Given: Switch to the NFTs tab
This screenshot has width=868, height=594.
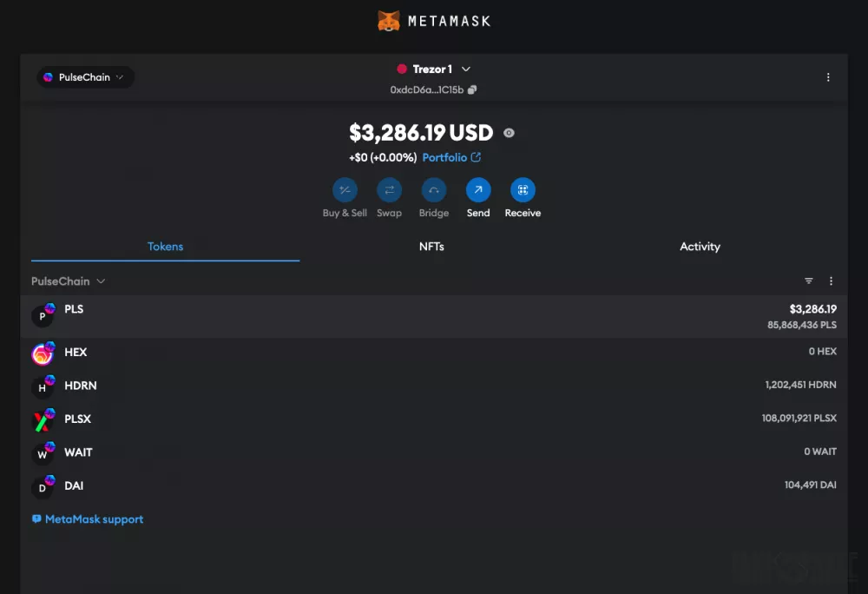Looking at the screenshot, I should [431, 247].
